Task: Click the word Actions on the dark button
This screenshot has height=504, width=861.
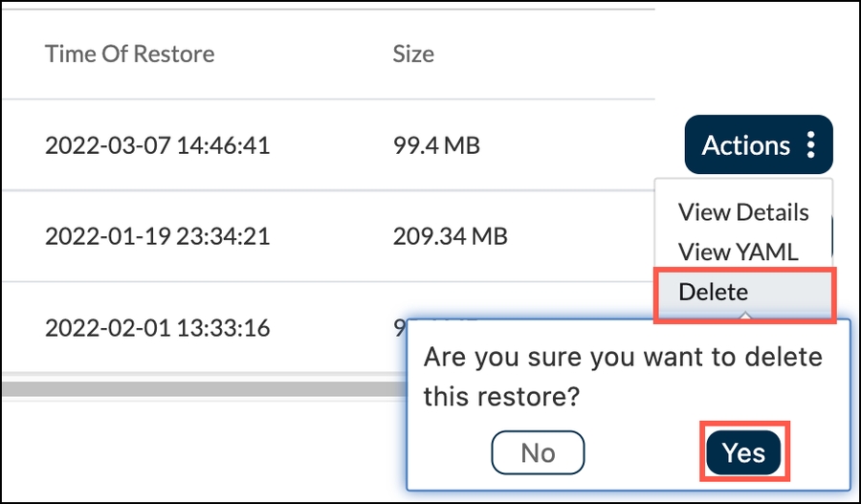Action: click(x=746, y=145)
